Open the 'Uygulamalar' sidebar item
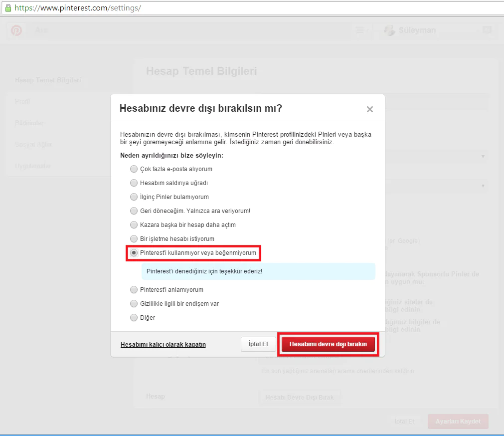 [33, 166]
